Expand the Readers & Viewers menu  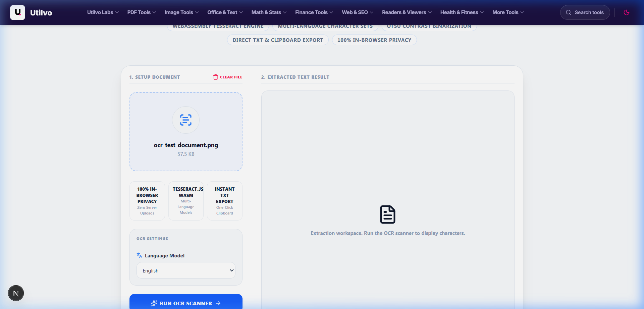pos(407,12)
